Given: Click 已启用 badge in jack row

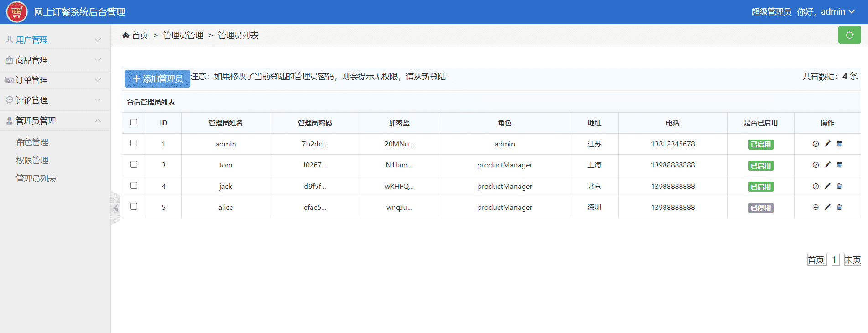Looking at the screenshot, I should tap(761, 187).
